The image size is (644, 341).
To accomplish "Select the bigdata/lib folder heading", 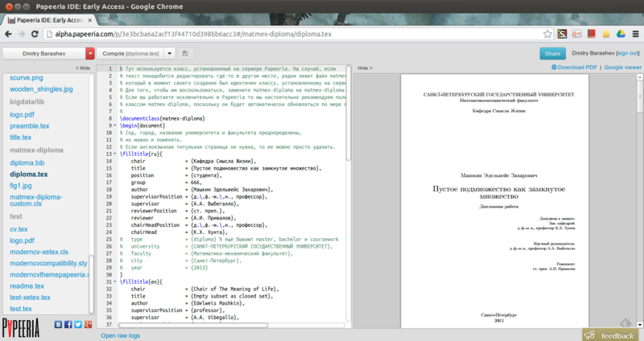I will click(27, 102).
